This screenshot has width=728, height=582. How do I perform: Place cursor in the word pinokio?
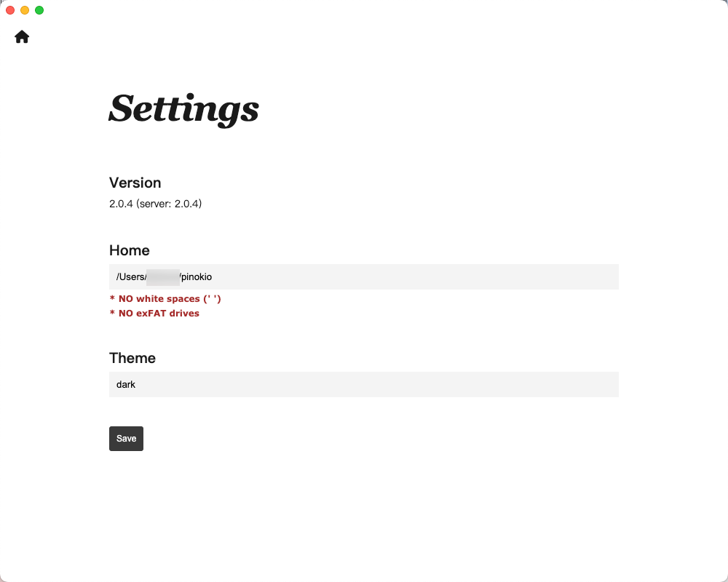tap(197, 276)
